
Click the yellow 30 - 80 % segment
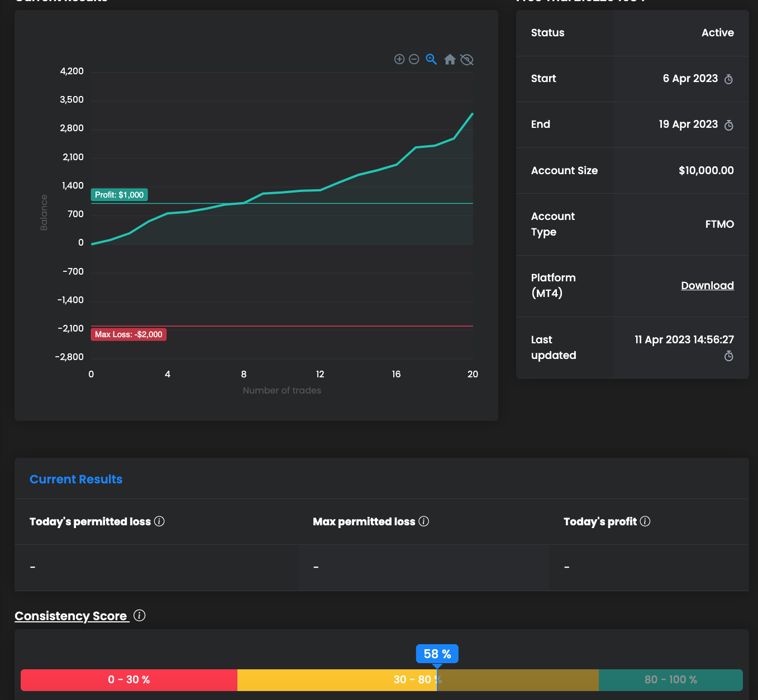(418, 680)
